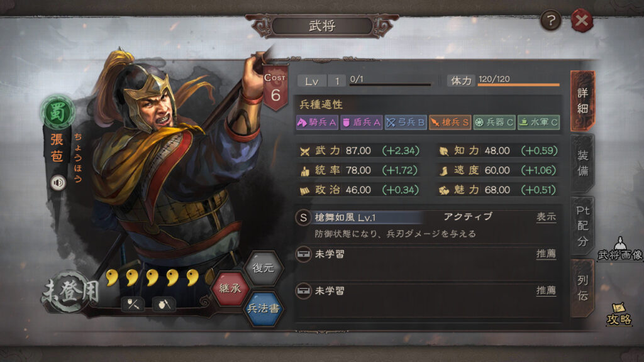Show details of 槍舞如風 skill via 表示
644x362 pixels.
pyautogui.click(x=546, y=217)
